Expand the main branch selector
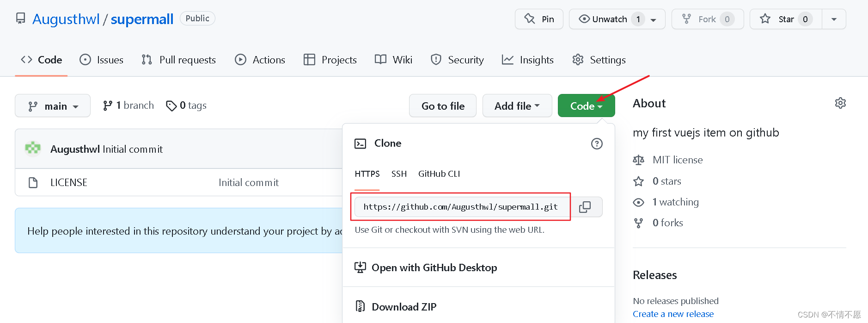Screen dimensions: 868x323 tap(53, 106)
